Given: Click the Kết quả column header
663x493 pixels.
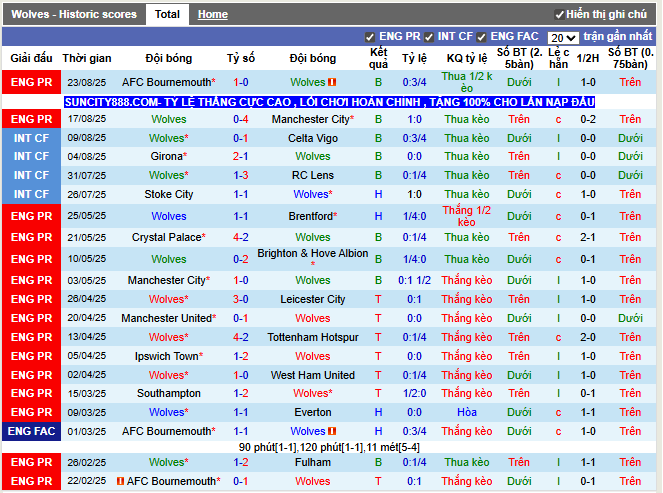Looking at the screenshot, I should [378, 58].
